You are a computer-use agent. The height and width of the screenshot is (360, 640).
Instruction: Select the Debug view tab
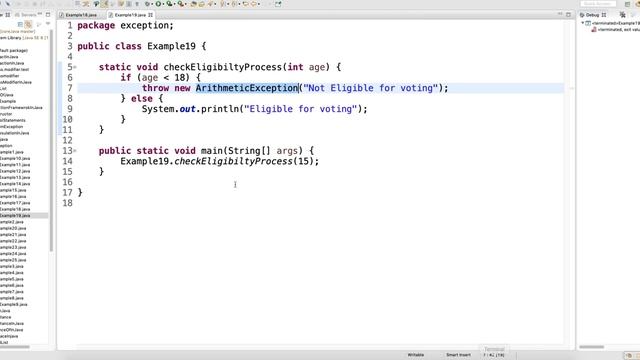(x=592, y=15)
